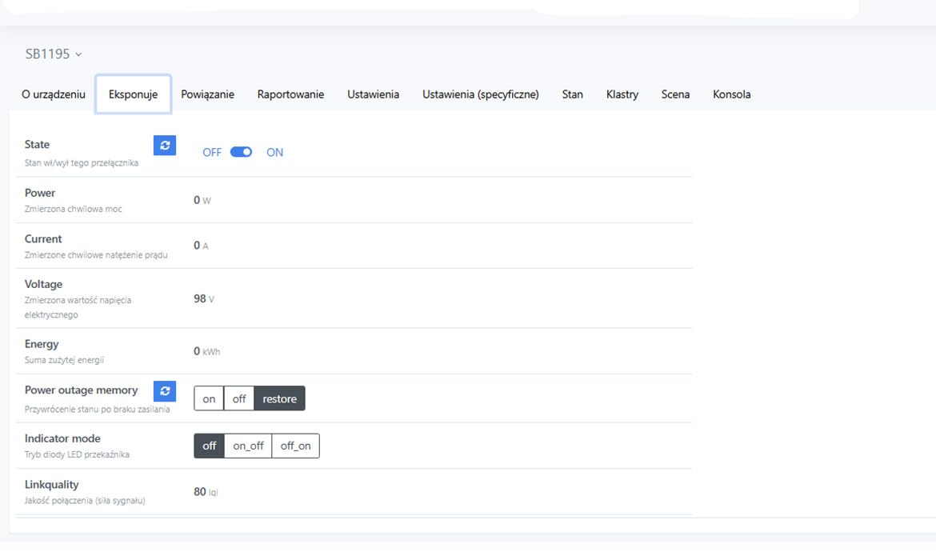Set Indicator mode to off
Image resolution: width=936 pixels, height=560 pixels.
209,446
